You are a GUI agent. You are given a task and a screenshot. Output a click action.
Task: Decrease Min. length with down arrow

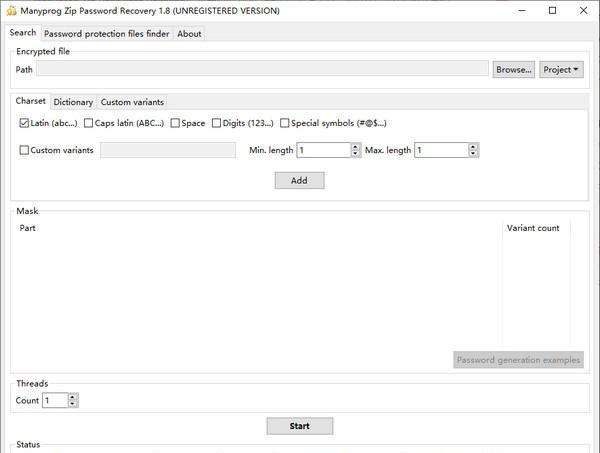tap(356, 153)
